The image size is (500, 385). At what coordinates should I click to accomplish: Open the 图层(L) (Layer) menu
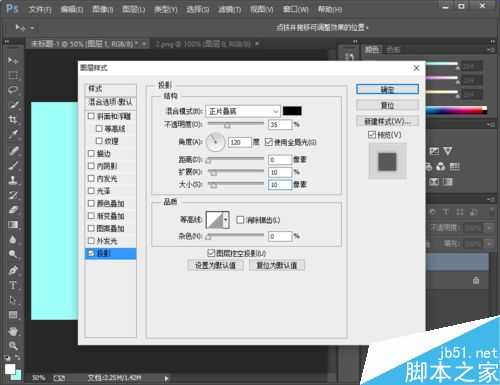tap(134, 9)
